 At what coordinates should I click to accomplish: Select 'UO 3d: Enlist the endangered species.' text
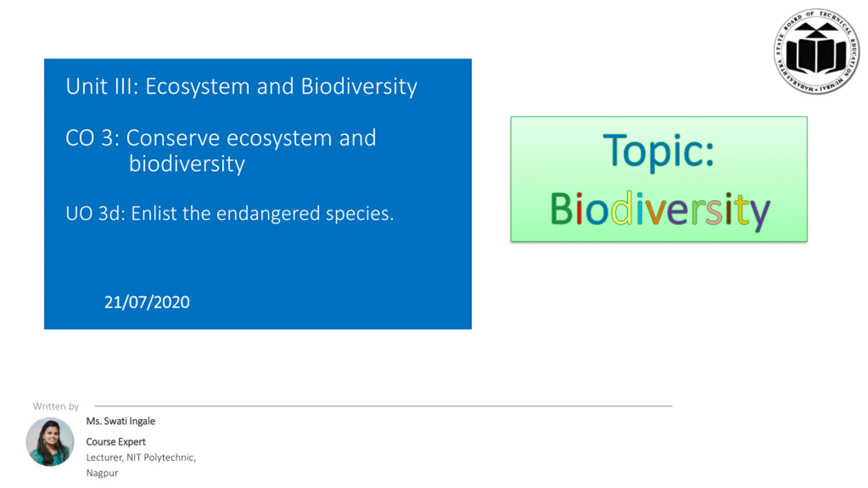click(x=230, y=214)
